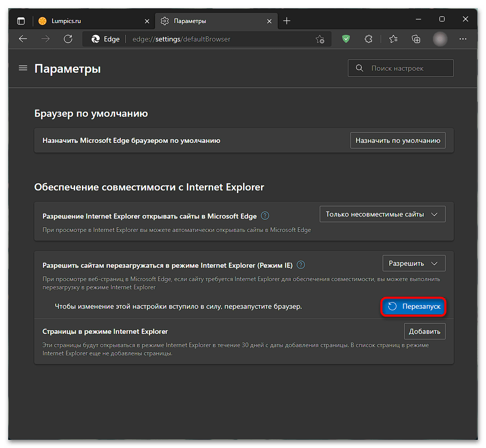Open the Extensions puzzle icon

pos(368,39)
